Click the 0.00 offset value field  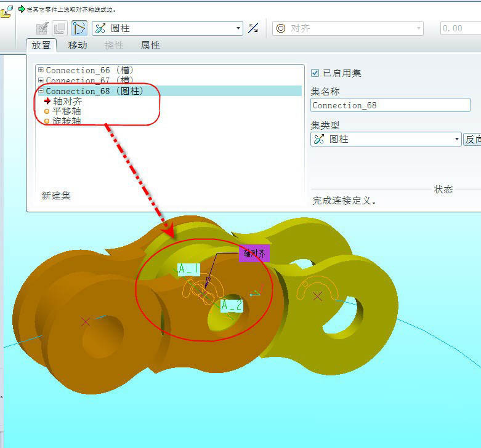pos(460,28)
